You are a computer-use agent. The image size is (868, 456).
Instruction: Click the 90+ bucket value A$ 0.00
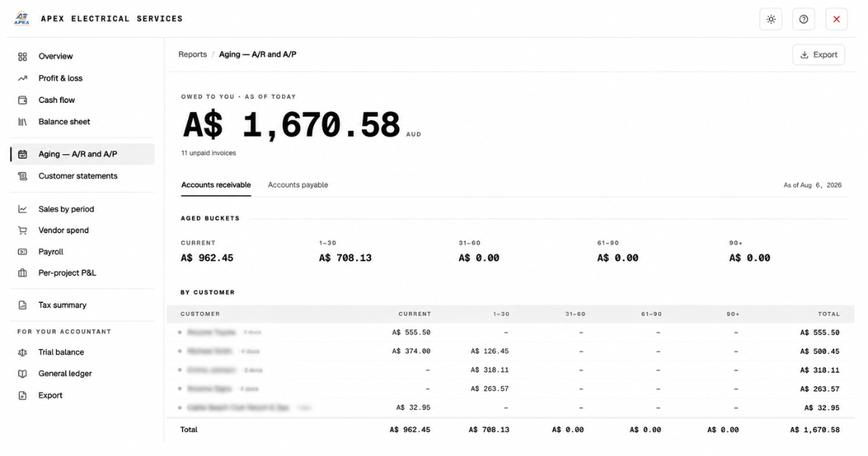tap(749, 258)
